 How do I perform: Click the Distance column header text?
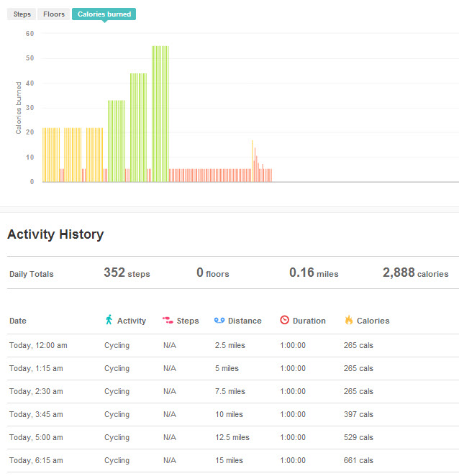245,321
